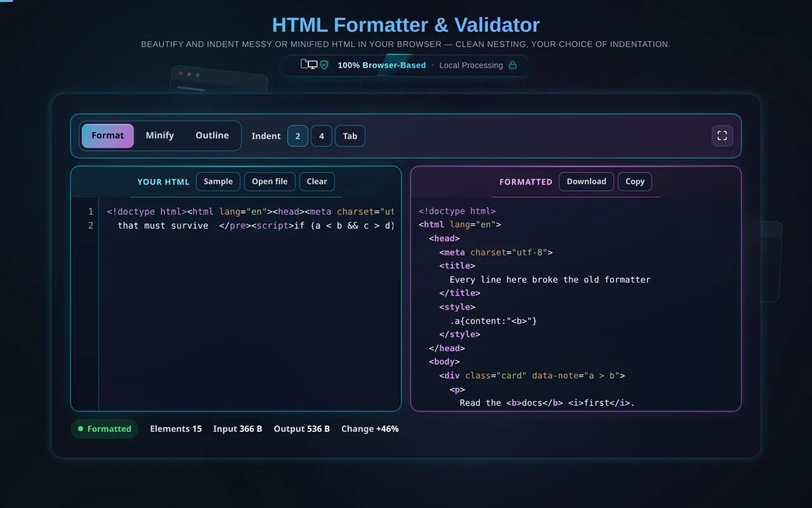Switch to Outline mode
The width and height of the screenshot is (812, 508).
coord(212,136)
